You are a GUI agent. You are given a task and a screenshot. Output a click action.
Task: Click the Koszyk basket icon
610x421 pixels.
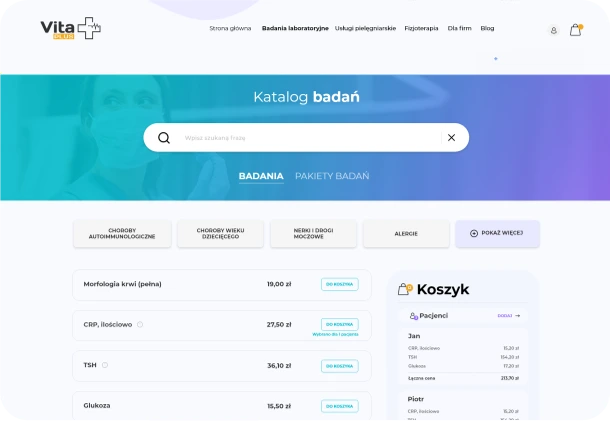pyautogui.click(x=405, y=289)
